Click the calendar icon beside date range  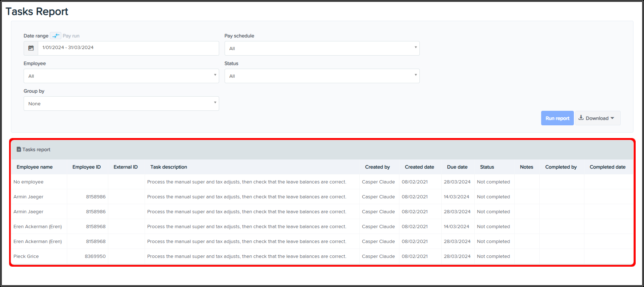(31, 48)
